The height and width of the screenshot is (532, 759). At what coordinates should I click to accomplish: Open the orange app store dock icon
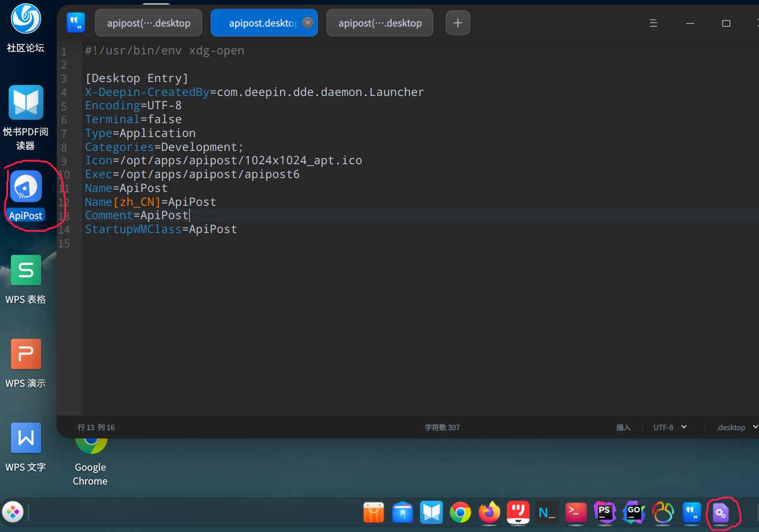pyautogui.click(x=374, y=512)
